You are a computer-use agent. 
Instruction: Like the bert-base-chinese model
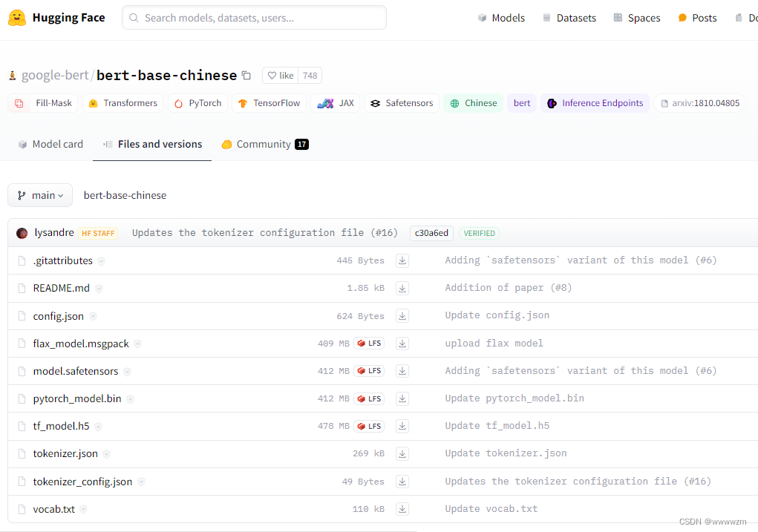point(281,76)
